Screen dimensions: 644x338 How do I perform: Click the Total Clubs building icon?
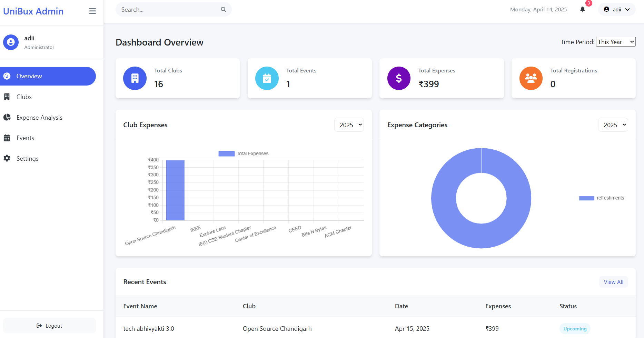point(135,78)
